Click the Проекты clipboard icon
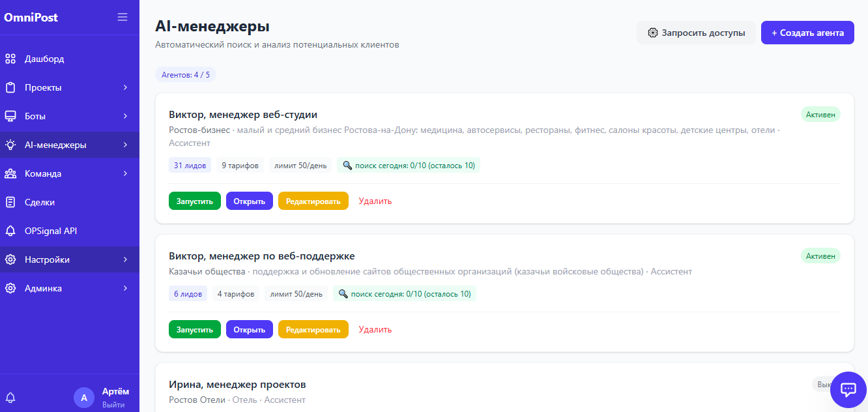Image resolution: width=868 pixels, height=412 pixels. (10, 87)
